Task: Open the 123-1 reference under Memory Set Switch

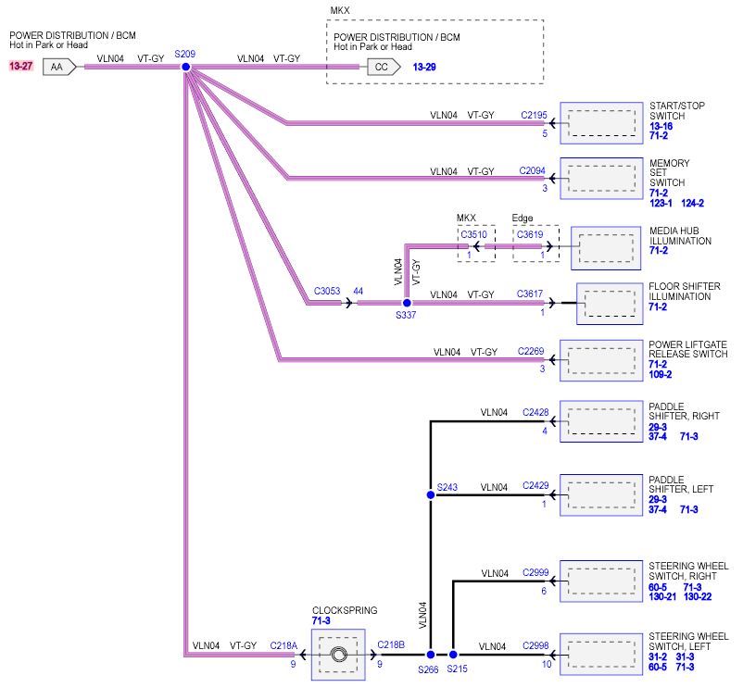Action: [x=661, y=203]
